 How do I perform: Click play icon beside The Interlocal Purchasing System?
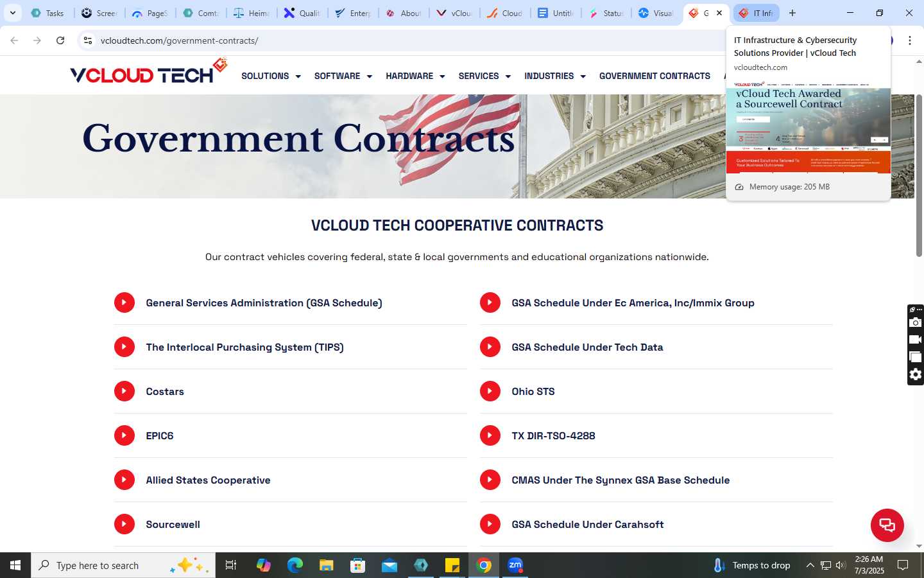124,347
